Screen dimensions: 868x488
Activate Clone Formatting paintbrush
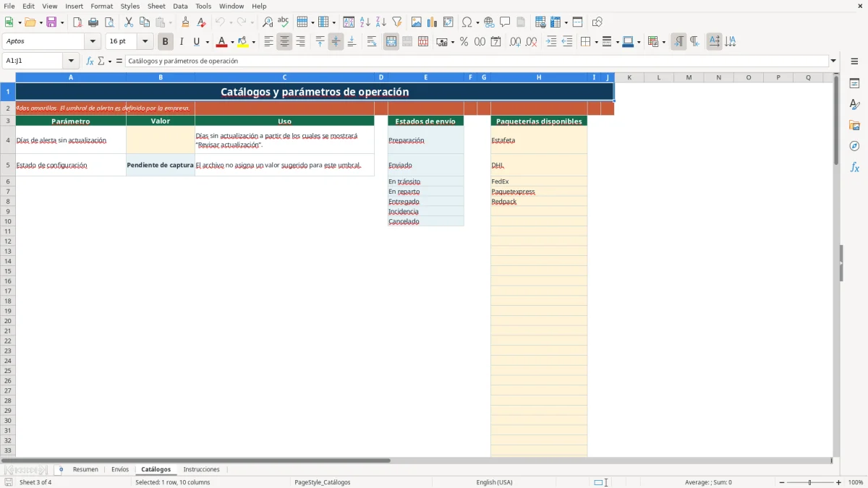pos(186,22)
